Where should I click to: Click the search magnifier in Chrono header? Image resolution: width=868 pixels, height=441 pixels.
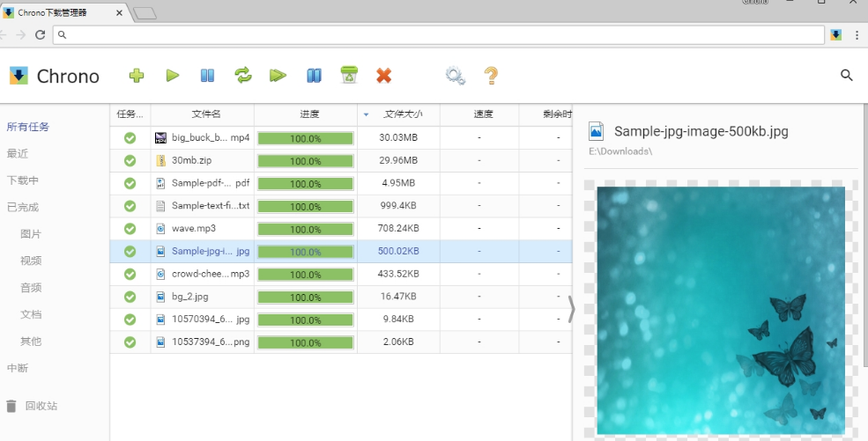[847, 75]
